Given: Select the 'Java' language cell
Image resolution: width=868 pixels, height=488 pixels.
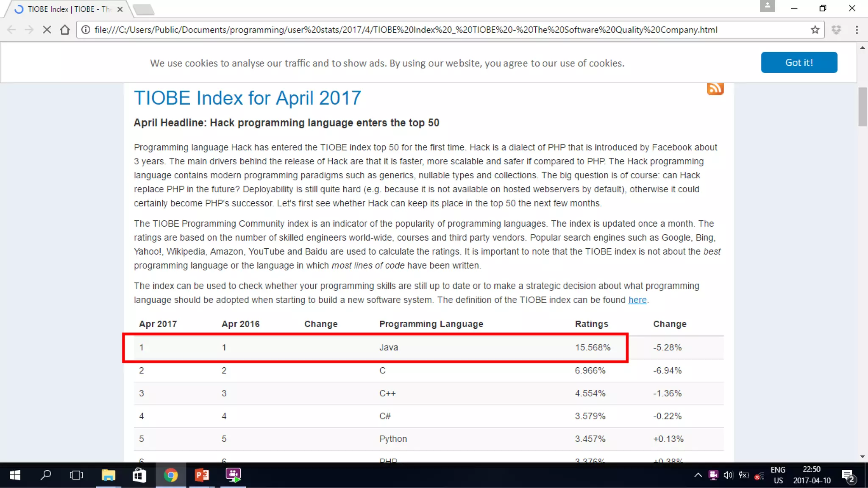Looking at the screenshot, I should [389, 347].
